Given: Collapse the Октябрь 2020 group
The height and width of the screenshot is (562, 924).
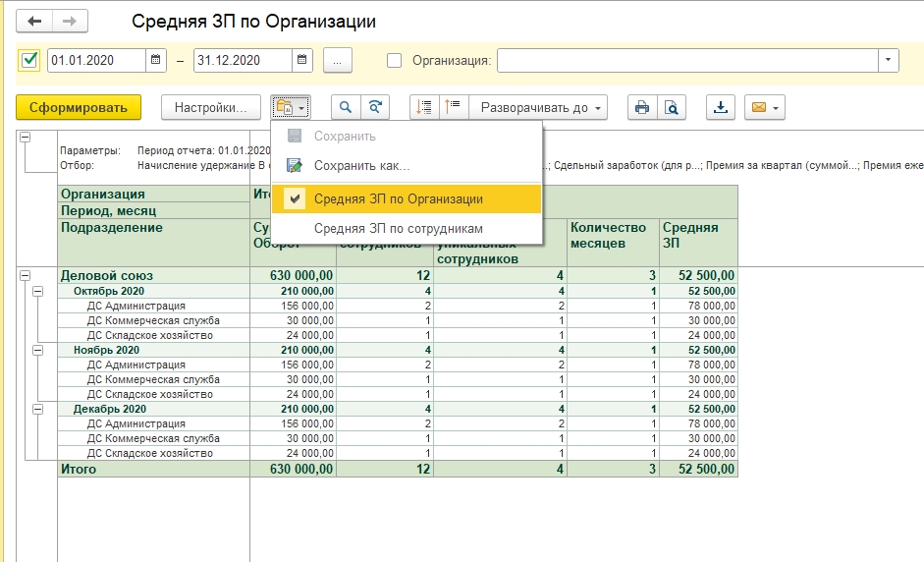Looking at the screenshot, I should pos(38,291).
